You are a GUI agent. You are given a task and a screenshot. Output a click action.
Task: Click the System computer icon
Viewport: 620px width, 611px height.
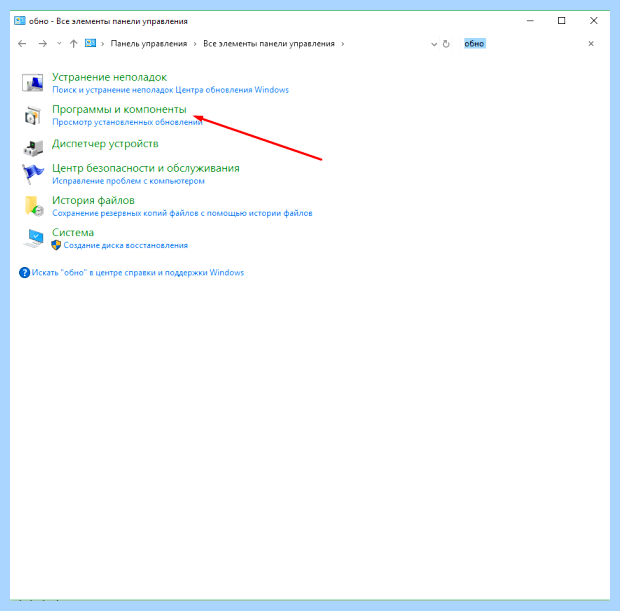click(x=34, y=238)
